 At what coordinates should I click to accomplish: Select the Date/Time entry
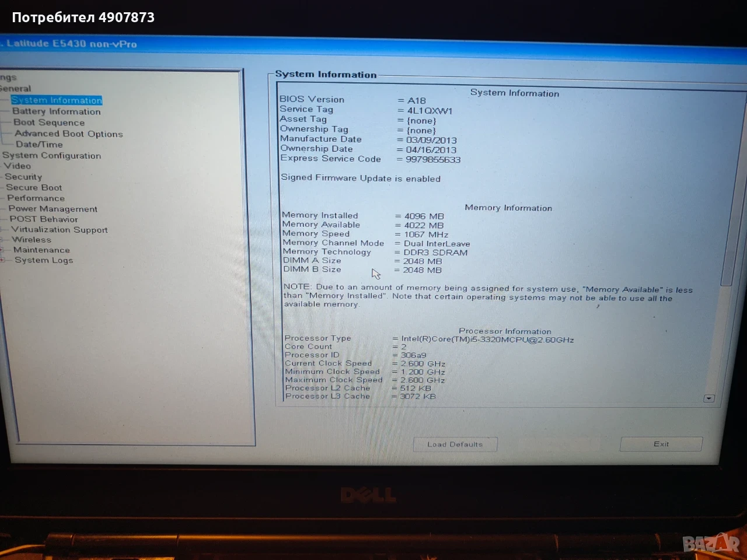tap(39, 144)
